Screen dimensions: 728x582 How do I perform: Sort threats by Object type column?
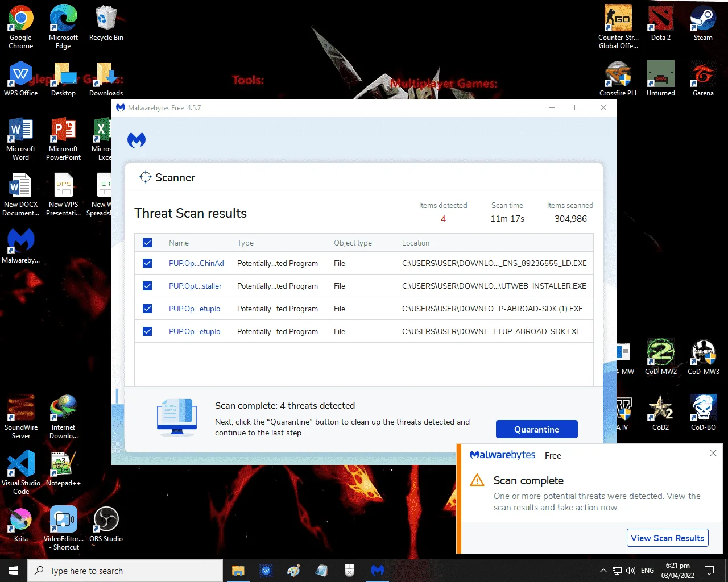pos(353,243)
